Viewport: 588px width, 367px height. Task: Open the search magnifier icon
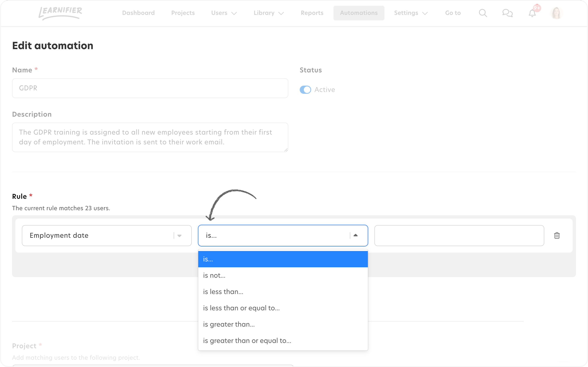(x=483, y=13)
